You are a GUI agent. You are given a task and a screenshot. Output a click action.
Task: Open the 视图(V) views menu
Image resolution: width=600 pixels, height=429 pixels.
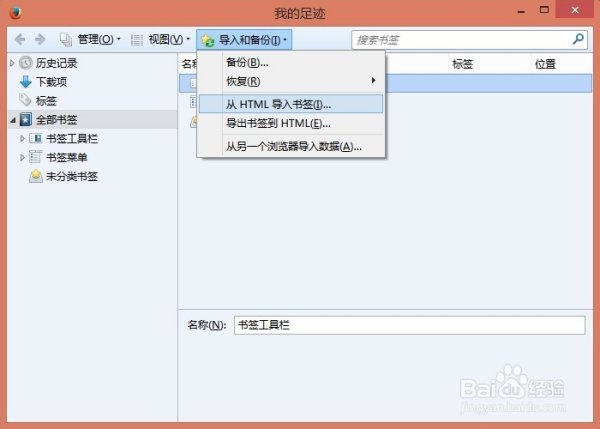point(169,39)
